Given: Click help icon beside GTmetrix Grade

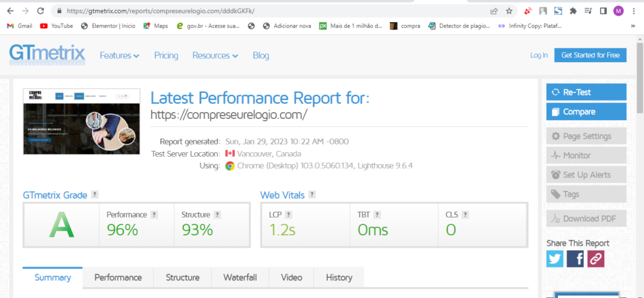Looking at the screenshot, I should [94, 195].
